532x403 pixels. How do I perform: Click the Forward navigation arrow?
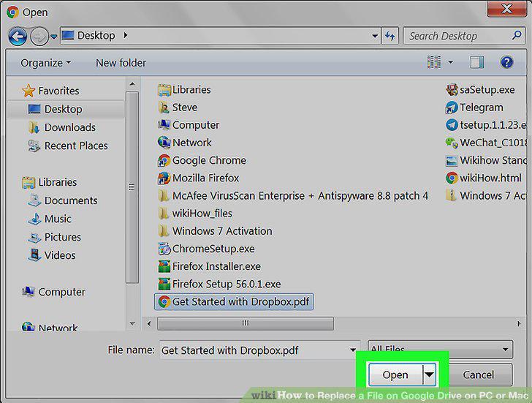point(39,37)
